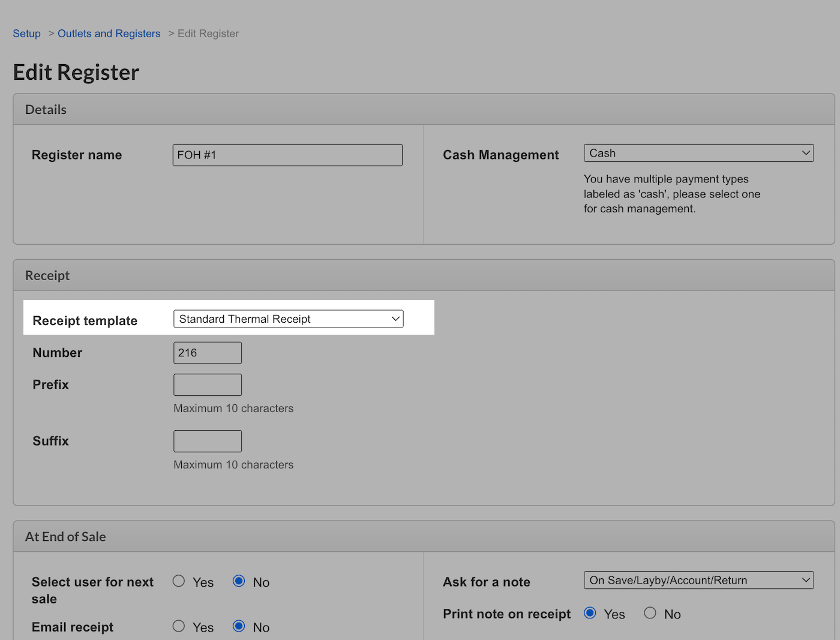Viewport: 840px width, 640px height.
Task: Click the multiple payment types help text
Action: 672,194
